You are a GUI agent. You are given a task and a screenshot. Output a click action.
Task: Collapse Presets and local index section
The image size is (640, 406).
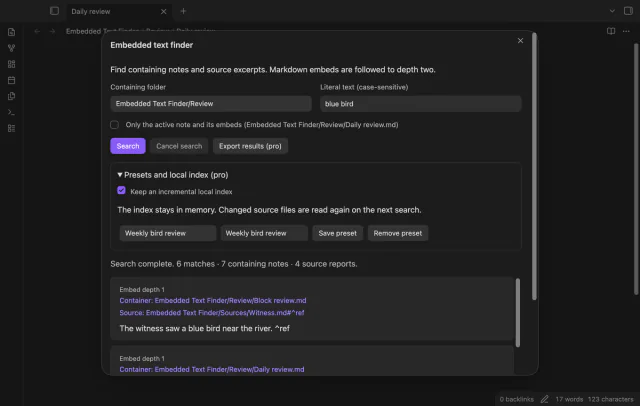click(x=173, y=175)
